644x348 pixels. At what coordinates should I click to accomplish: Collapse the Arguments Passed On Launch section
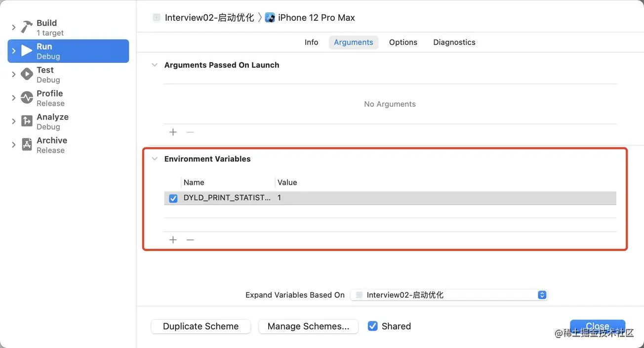click(x=155, y=65)
